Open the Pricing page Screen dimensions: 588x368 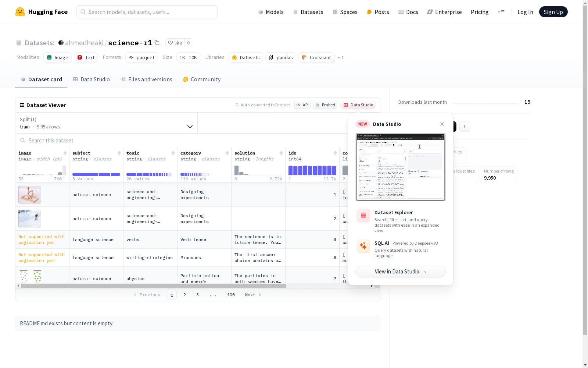coord(480,12)
